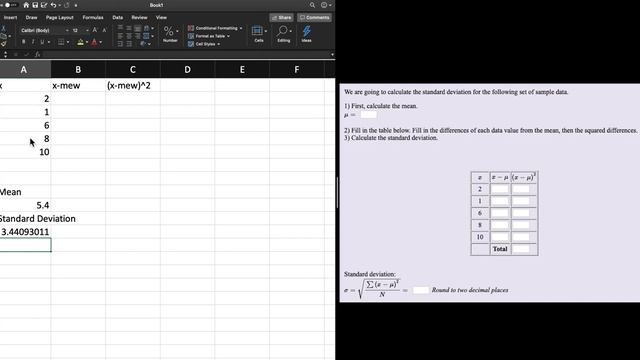The width and height of the screenshot is (640, 360).
Task: Apply the yellow fill color
Action: (80, 42)
